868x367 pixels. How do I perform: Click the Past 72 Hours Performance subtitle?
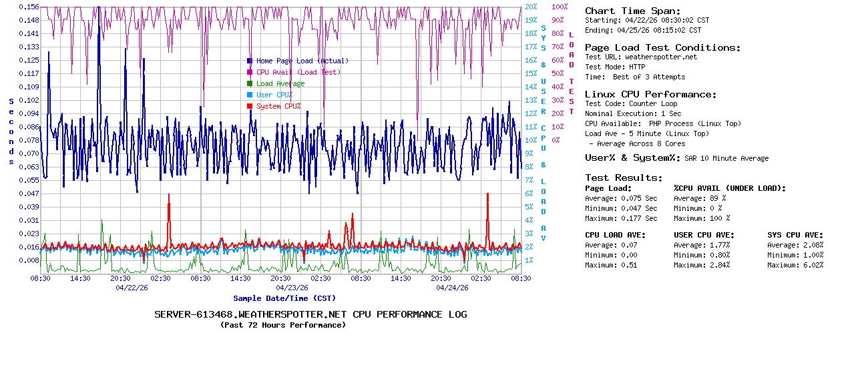click(x=283, y=325)
